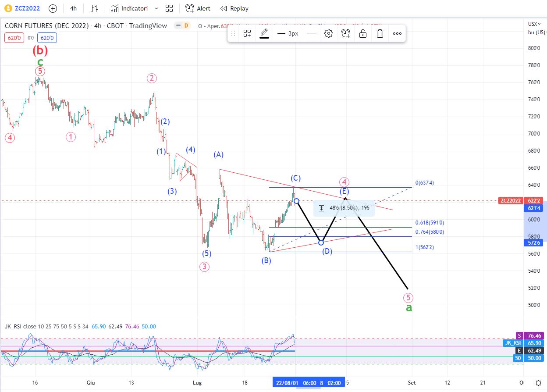
Task: Select the (B) wave label
Action: pos(266,260)
